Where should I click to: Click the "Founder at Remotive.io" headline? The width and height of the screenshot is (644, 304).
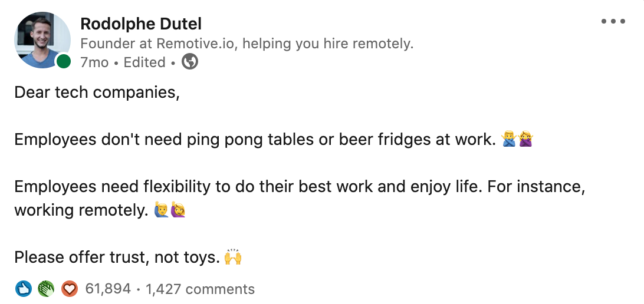point(247,44)
